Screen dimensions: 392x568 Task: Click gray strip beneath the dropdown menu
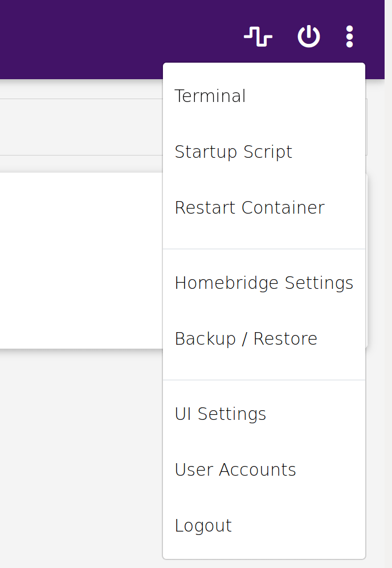264,564
